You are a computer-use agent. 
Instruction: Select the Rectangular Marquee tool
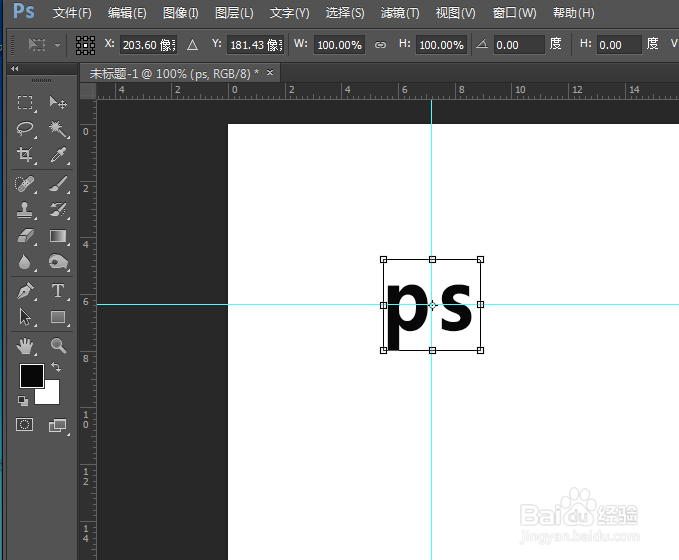tap(25, 103)
